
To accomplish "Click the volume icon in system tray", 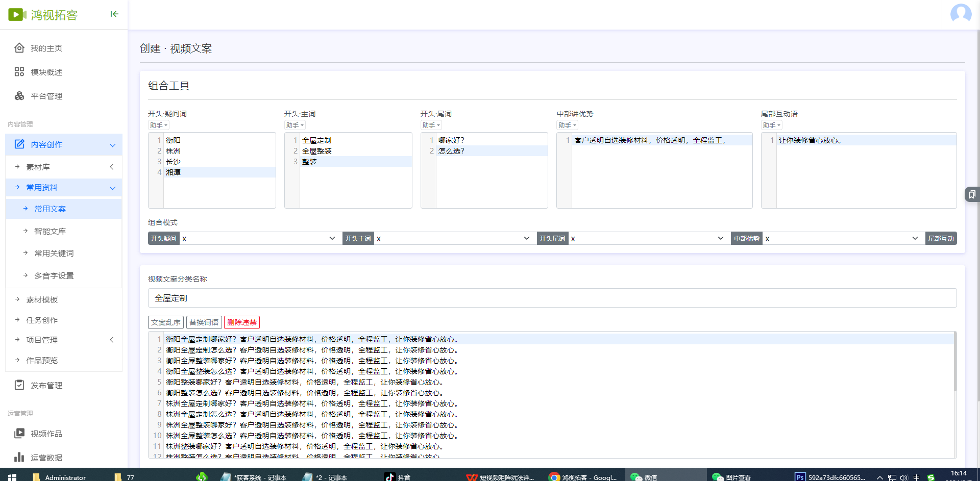I will [x=904, y=477].
